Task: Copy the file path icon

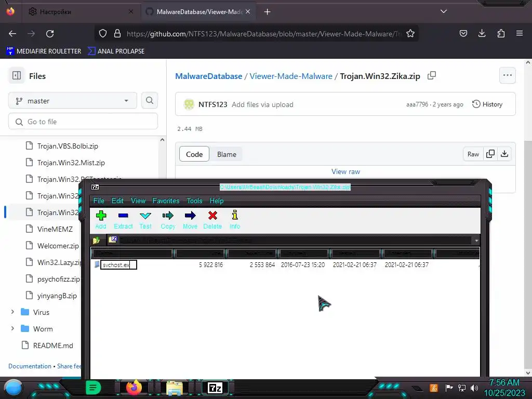Action: [x=432, y=75]
